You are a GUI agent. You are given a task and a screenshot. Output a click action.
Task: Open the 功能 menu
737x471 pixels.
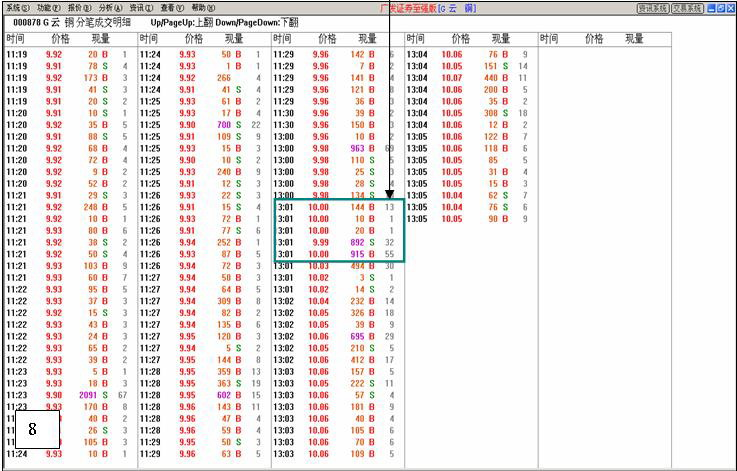[x=49, y=7]
